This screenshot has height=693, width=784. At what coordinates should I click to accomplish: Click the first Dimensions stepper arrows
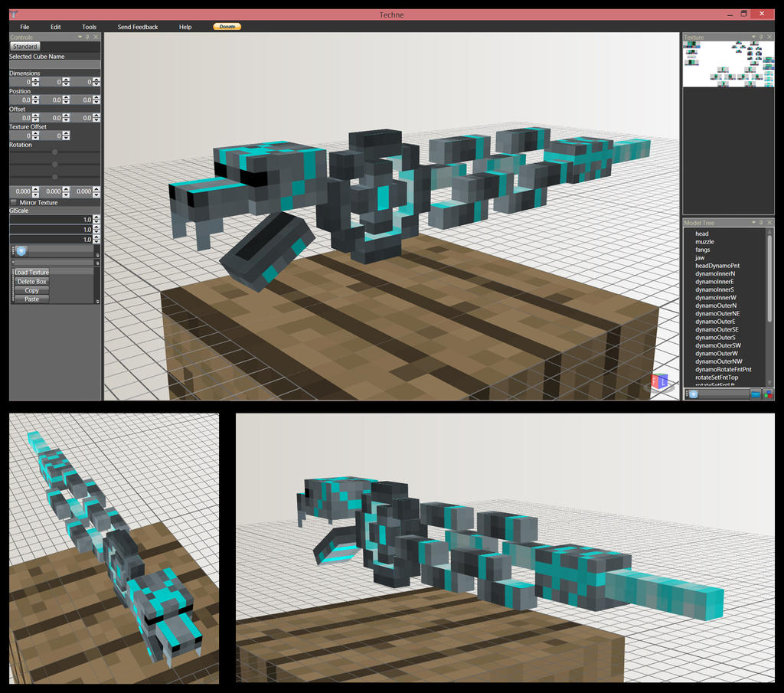click(x=35, y=82)
